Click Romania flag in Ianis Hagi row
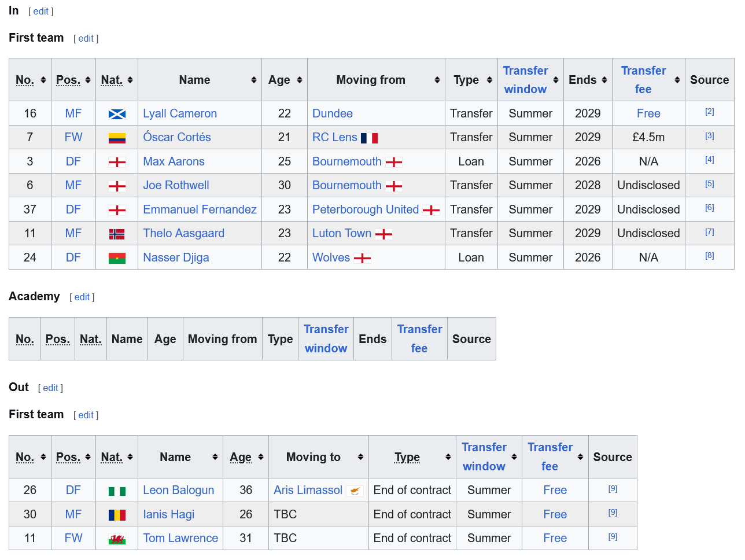Screen dimensions: 745x560 (x=117, y=515)
